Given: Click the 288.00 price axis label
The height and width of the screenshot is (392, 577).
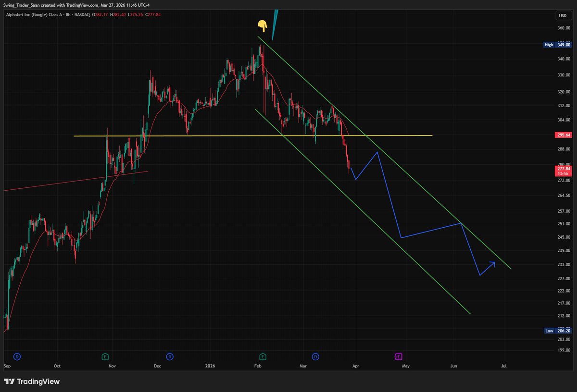Looking at the screenshot, I should 564,149.
